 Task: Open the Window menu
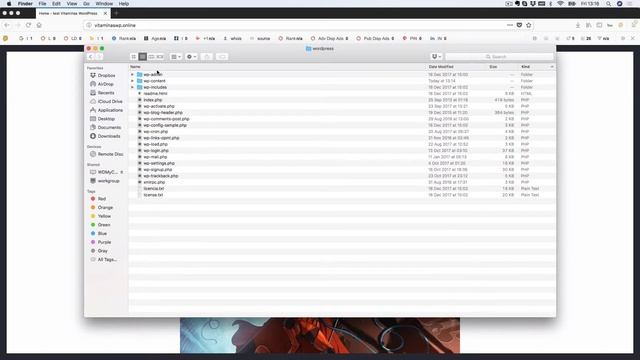pyautogui.click(x=104, y=4)
